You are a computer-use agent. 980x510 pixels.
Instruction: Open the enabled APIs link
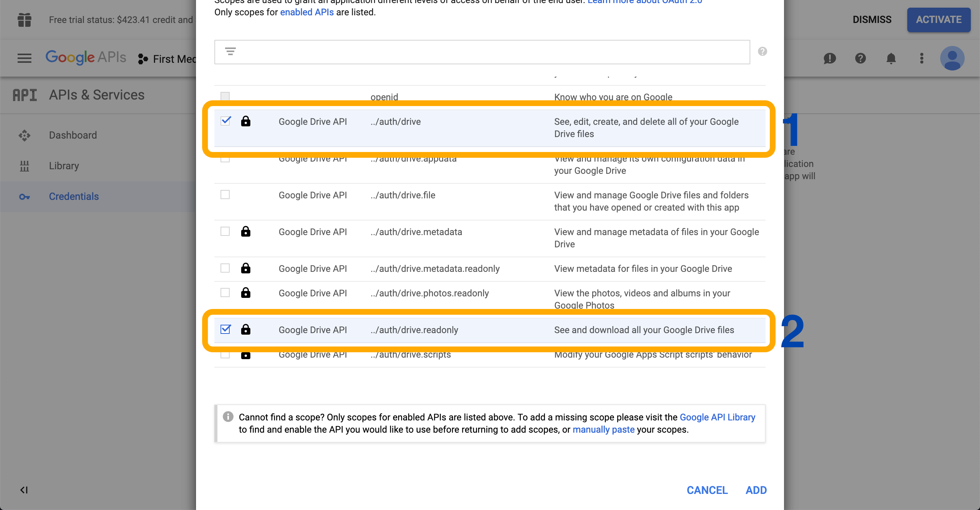pos(307,12)
